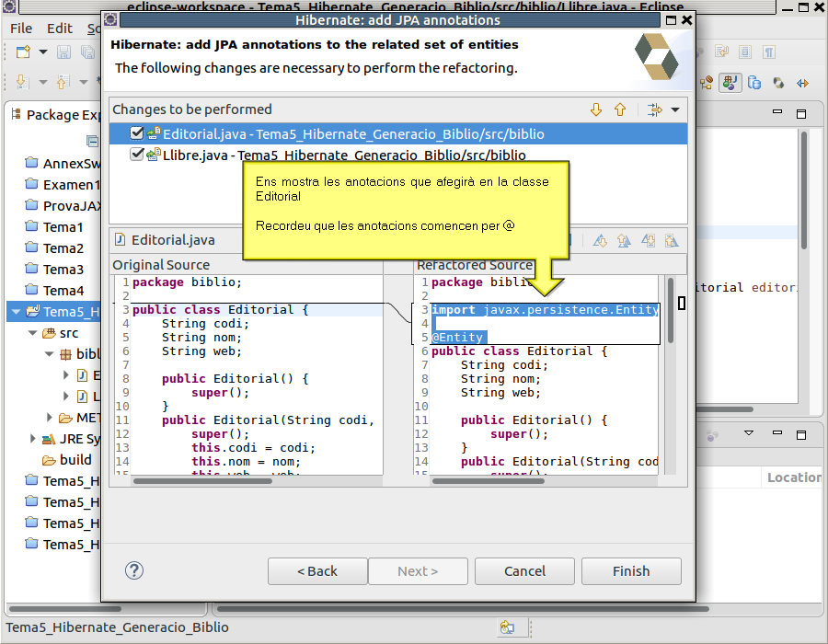The image size is (828, 644).
Task: Maximize the editor area panel
Action: tap(801, 113)
